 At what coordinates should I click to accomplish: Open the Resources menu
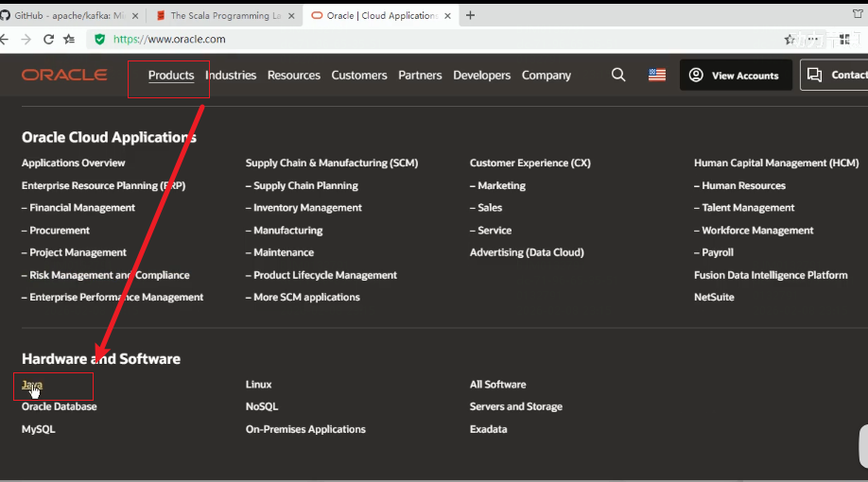coord(294,76)
